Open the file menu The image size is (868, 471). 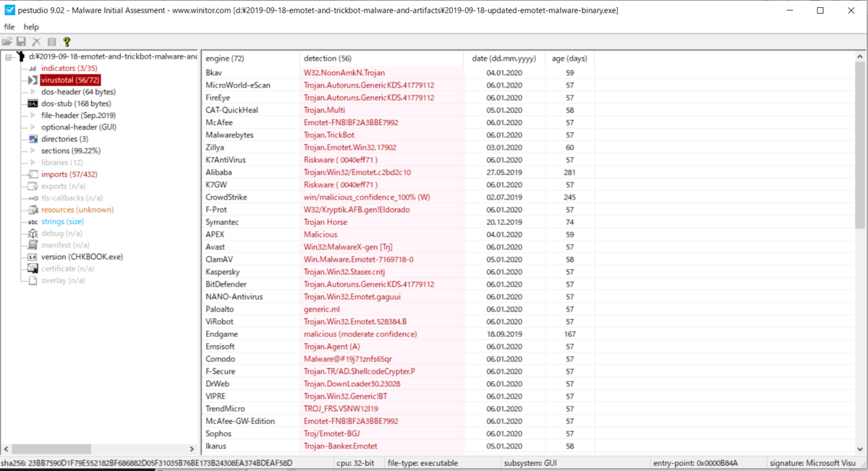tap(9, 27)
